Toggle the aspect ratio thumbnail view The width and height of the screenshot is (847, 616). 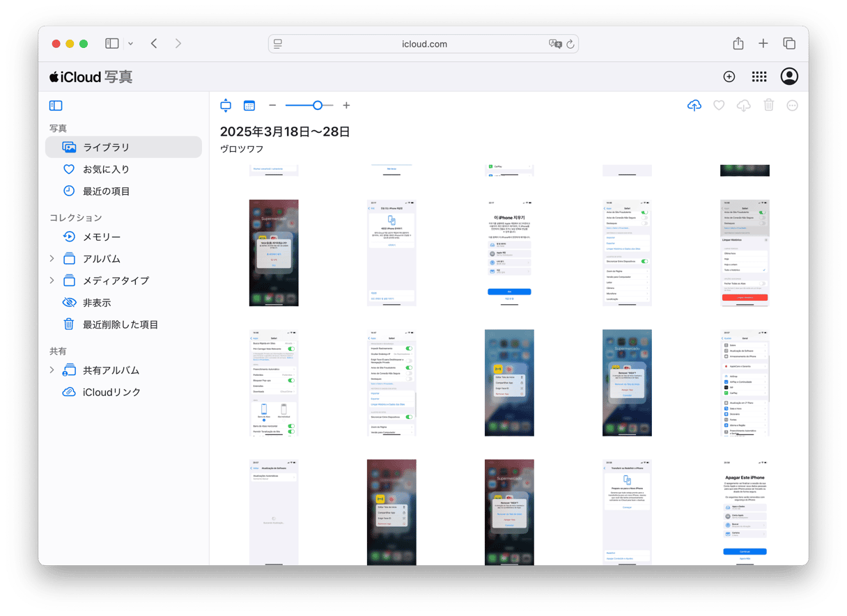coord(225,106)
